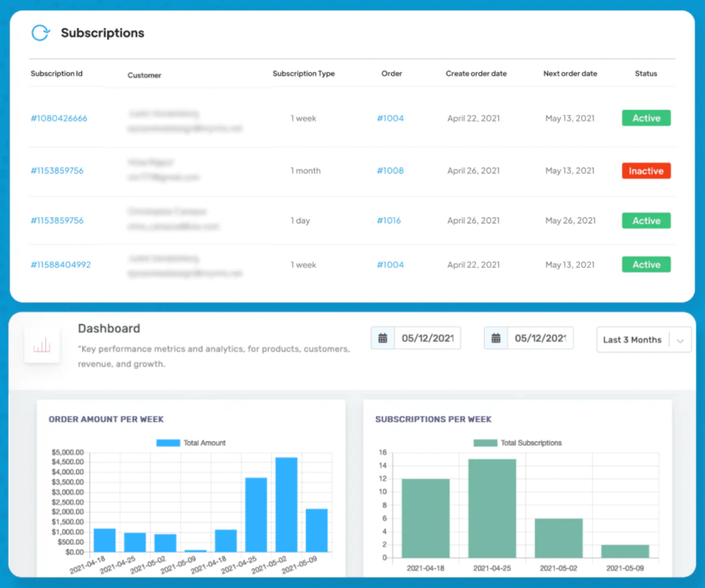The width and height of the screenshot is (705, 588).
Task: Click the Dashboard bar chart icon
Action: [42, 345]
